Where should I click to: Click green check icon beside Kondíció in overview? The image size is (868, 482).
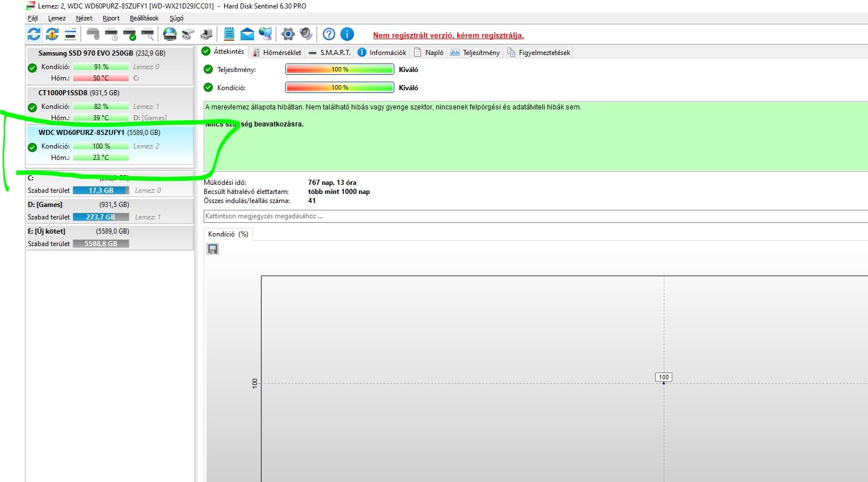(x=208, y=87)
